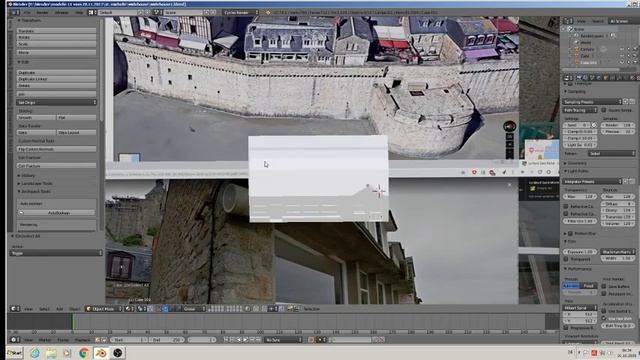The image size is (640, 360).
Task: Click the Translate button in Transform panel
Action: (x=56, y=31)
